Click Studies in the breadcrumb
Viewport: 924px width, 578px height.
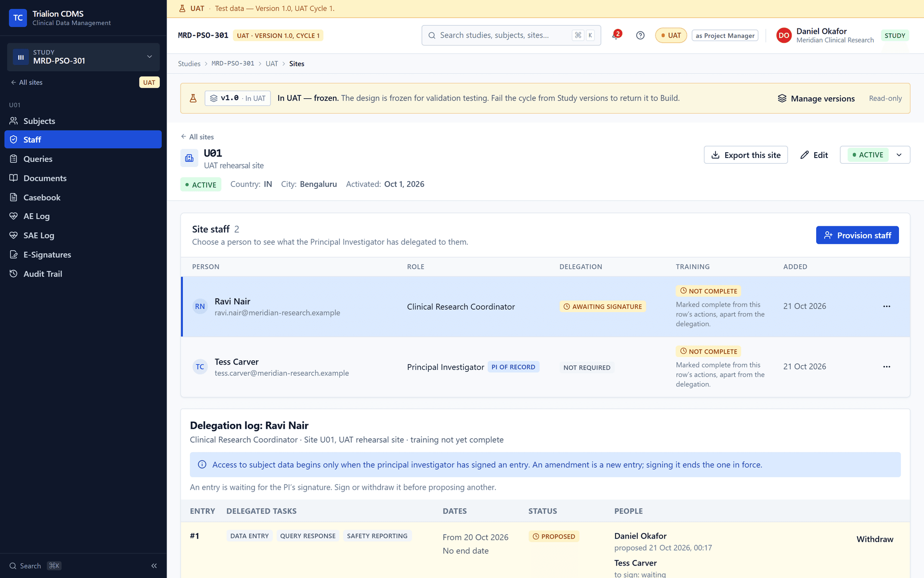click(x=189, y=64)
